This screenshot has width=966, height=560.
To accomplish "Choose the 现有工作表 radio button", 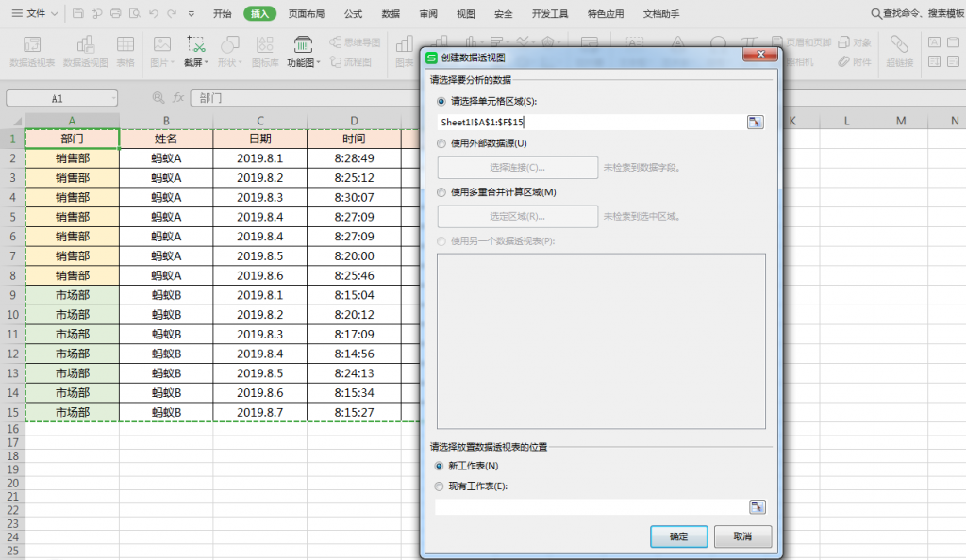I will pos(440,486).
